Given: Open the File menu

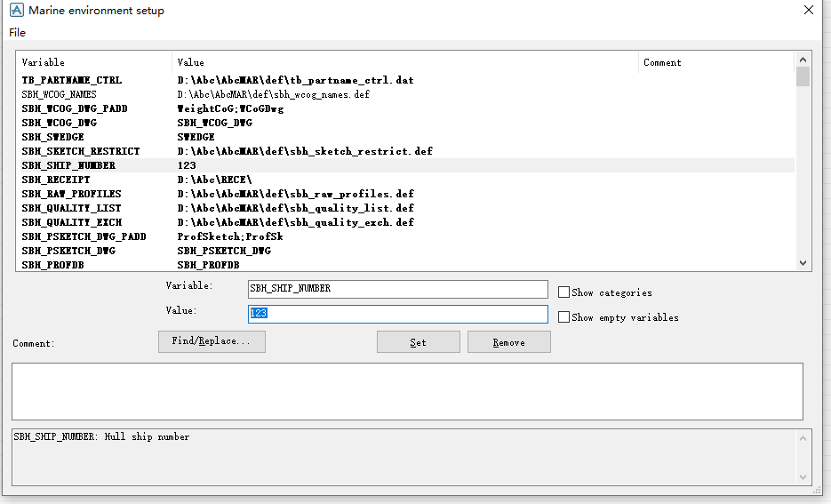Looking at the screenshot, I should coord(17,33).
